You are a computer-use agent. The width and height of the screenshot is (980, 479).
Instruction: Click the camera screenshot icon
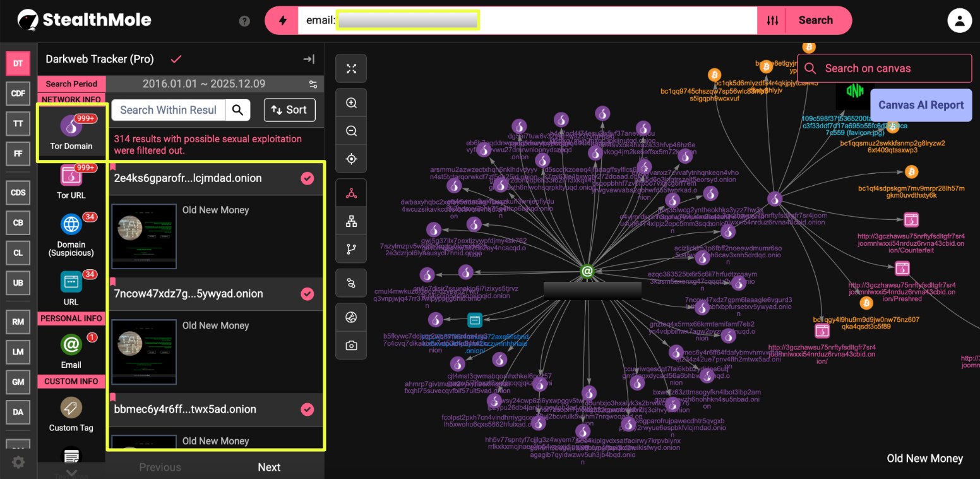351,346
